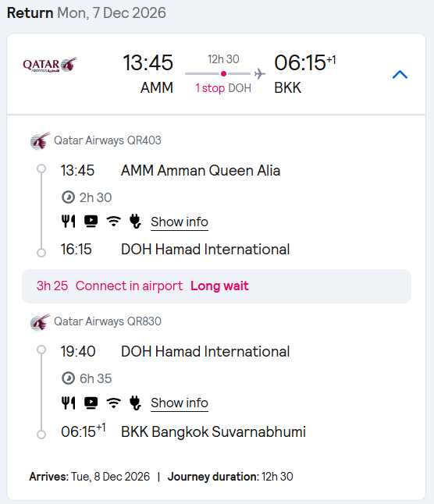This screenshot has width=434, height=504.
Task: Click the power plug icon for QR403
Action: tap(135, 221)
